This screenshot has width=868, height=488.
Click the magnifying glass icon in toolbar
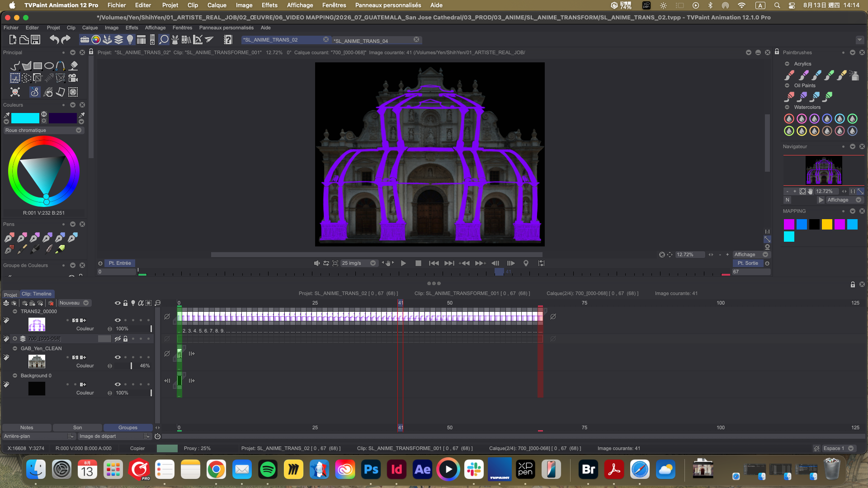click(x=164, y=40)
